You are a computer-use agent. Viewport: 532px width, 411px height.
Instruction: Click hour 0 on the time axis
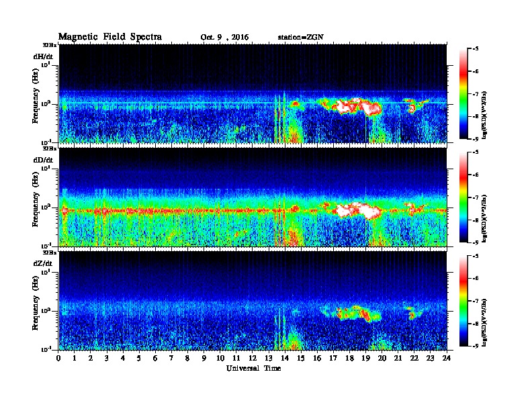point(58,358)
